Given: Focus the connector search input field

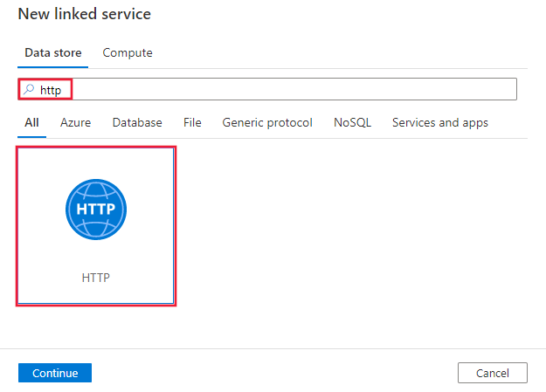Looking at the screenshot, I should coord(288,90).
